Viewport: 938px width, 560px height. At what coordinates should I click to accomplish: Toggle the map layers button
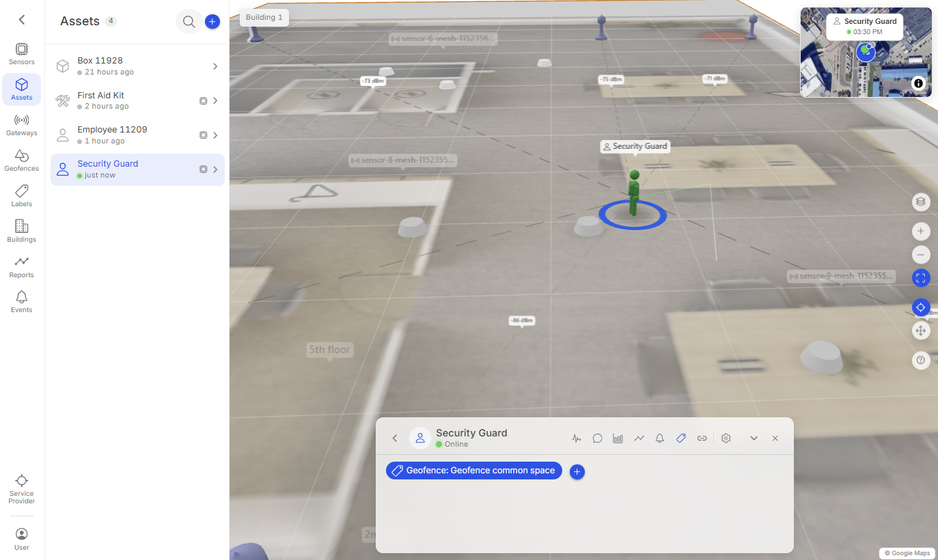click(x=921, y=201)
